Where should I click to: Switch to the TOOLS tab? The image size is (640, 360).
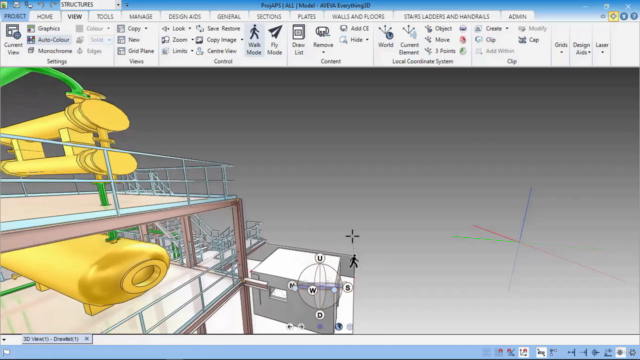coord(105,16)
